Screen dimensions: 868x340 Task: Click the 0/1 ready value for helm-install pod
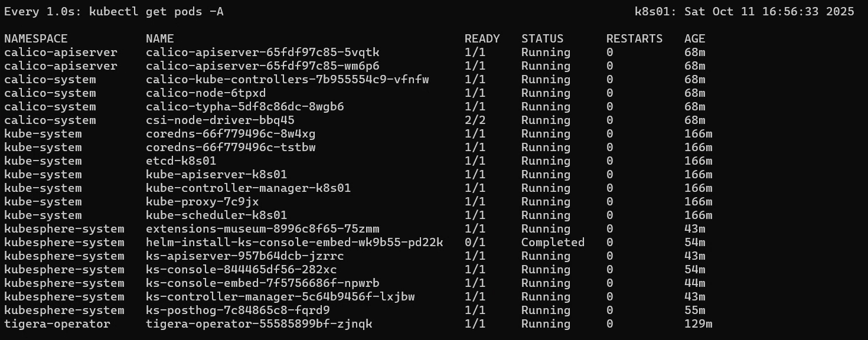coord(475,243)
